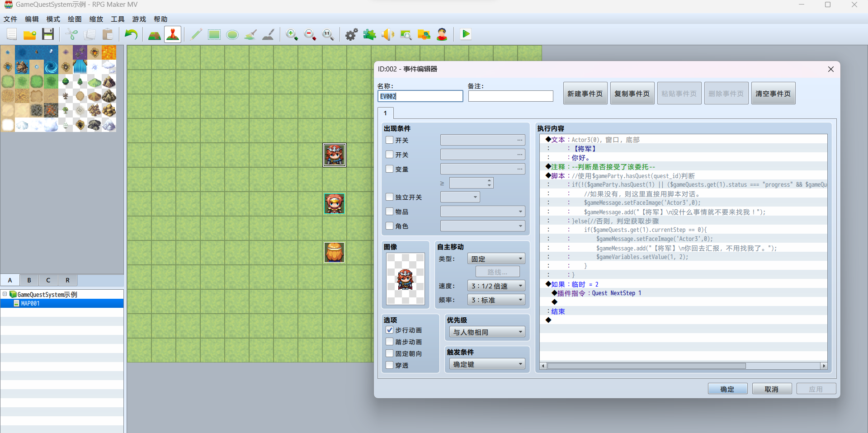Enable the 变量 condition checkbox
The image size is (868, 433).
(389, 169)
